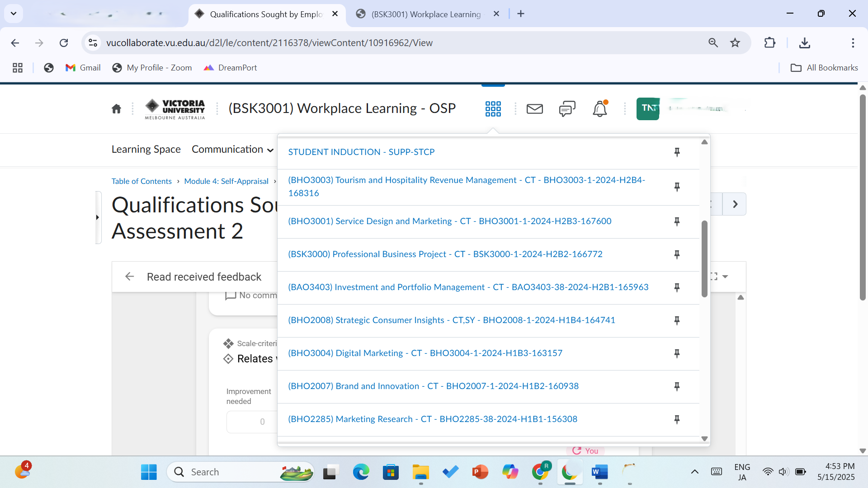Open BHO2008 Strategic Consumer Insights course
The width and height of the screenshot is (868, 488).
(x=451, y=320)
